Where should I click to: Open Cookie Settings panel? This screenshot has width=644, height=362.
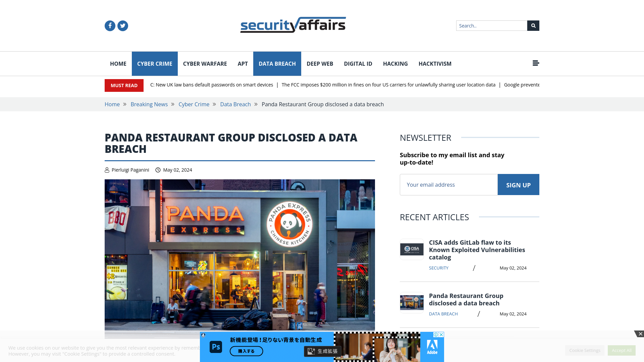tap(584, 350)
